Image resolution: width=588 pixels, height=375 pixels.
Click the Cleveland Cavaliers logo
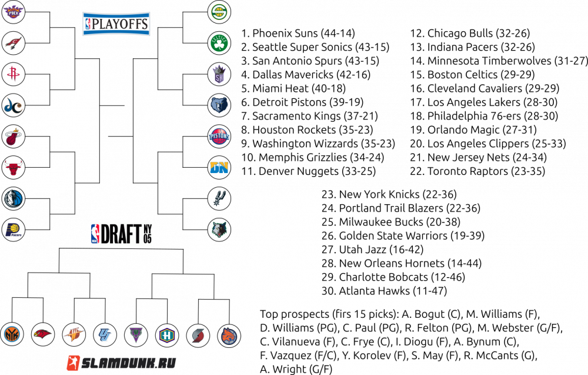click(x=14, y=43)
